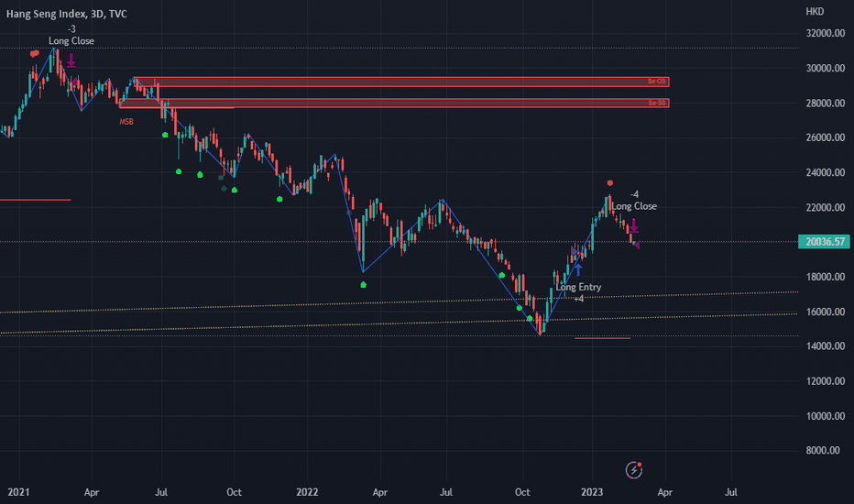The image size is (854, 504).
Task: Select the red dot above the 2023 peak
Action: [610, 183]
